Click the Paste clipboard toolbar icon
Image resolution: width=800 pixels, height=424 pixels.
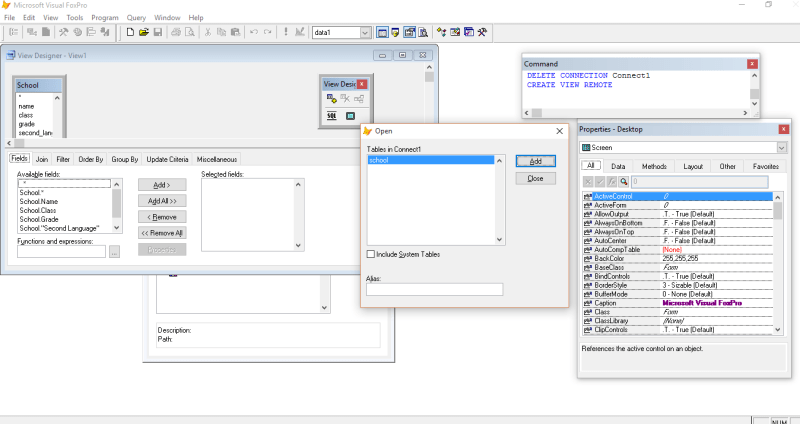pyautogui.click(x=235, y=32)
